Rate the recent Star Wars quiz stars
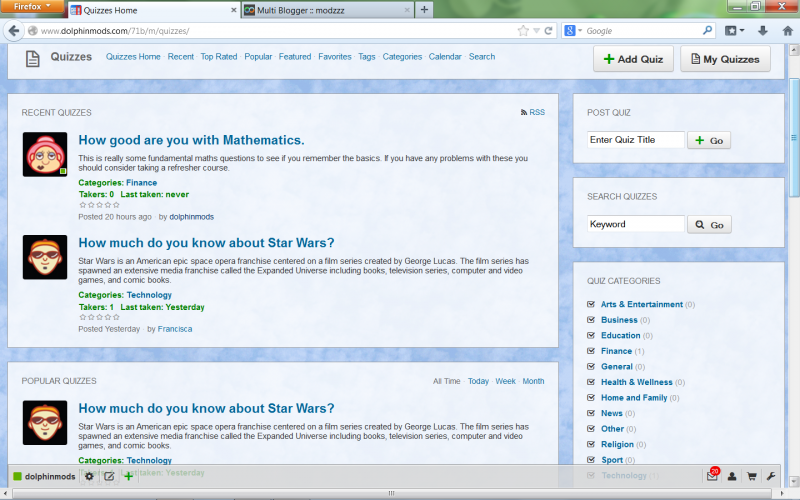The width and height of the screenshot is (800, 500). coord(99,317)
